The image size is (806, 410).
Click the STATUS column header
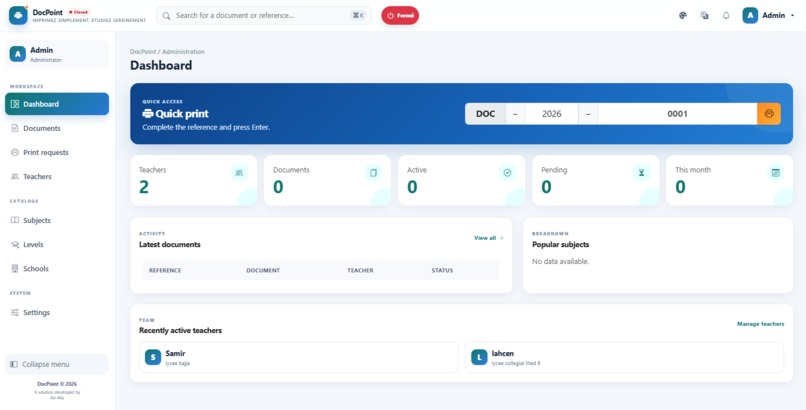443,270
